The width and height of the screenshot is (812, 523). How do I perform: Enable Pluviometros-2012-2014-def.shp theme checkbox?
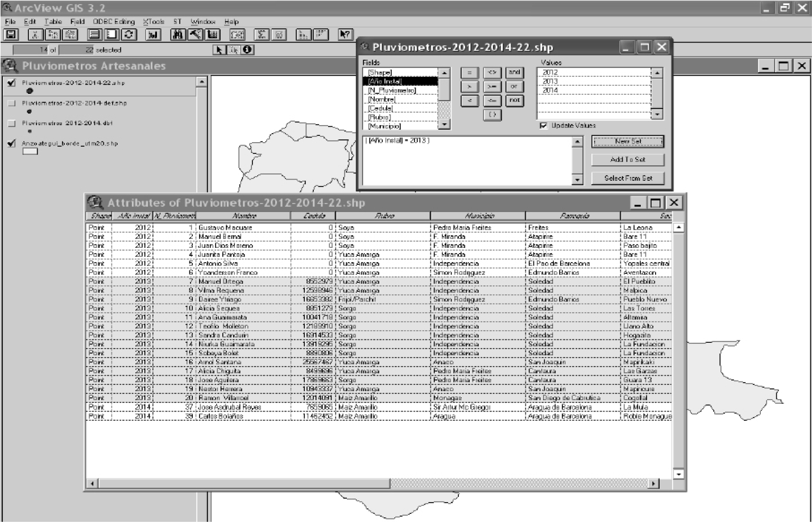click(12, 103)
